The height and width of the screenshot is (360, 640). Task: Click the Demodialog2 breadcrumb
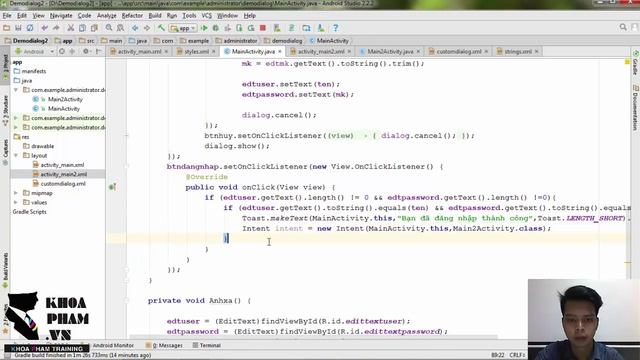(26, 41)
